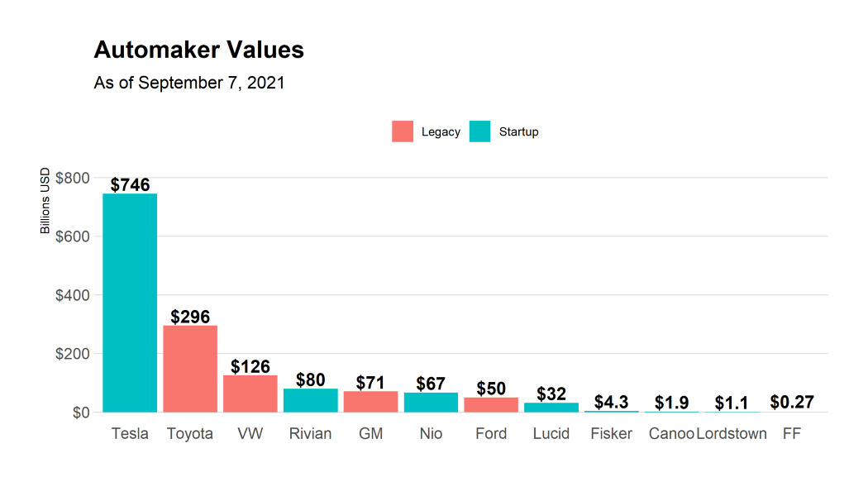Click the Startup legend color swatch
The height and width of the screenshot is (482, 868).
(479, 131)
